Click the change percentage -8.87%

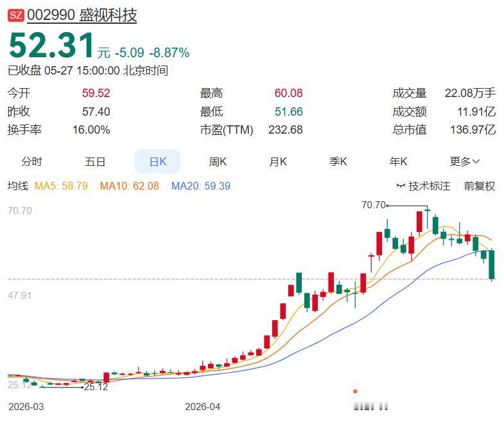point(169,53)
